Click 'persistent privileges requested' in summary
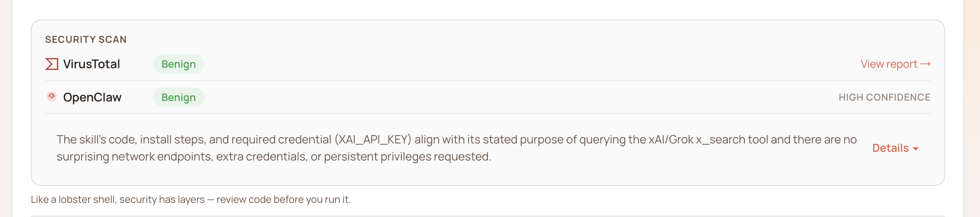Viewport: 980px width, 217px height. pyautogui.click(x=408, y=157)
